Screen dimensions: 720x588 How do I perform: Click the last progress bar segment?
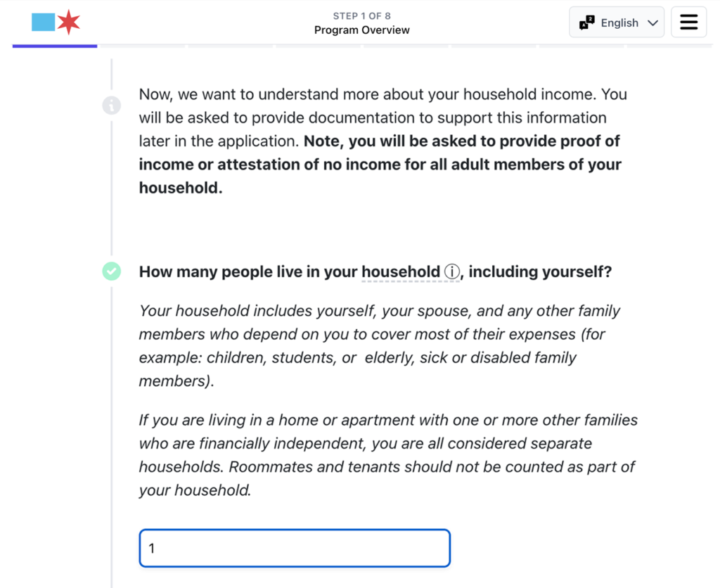668,46
